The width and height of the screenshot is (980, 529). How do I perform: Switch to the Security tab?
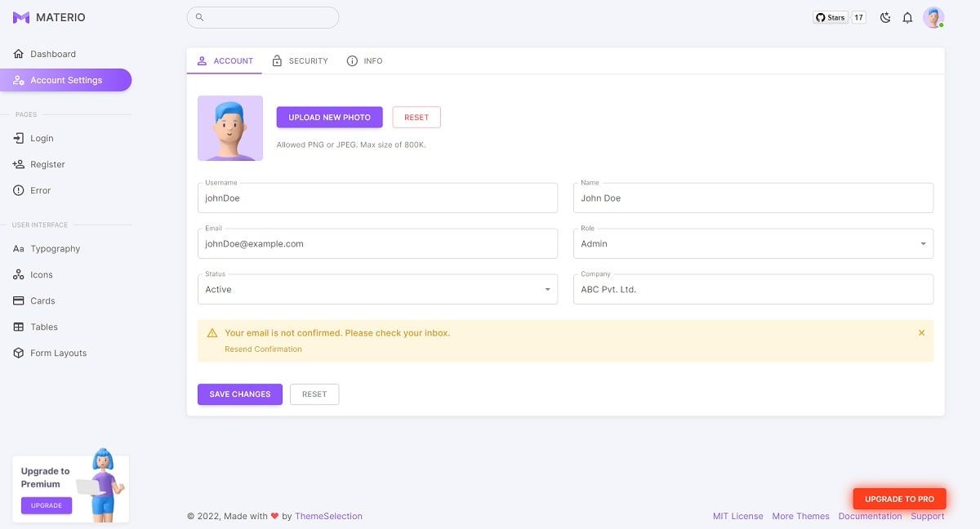300,60
